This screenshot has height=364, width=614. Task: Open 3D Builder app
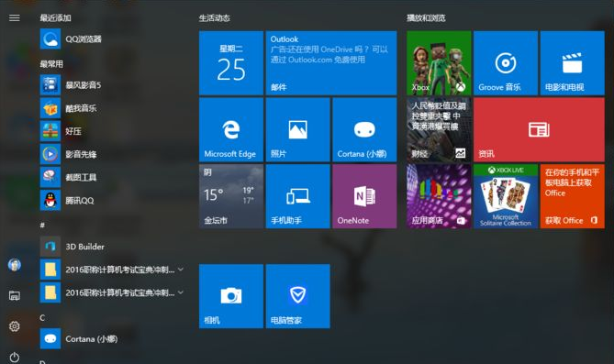click(x=112, y=247)
